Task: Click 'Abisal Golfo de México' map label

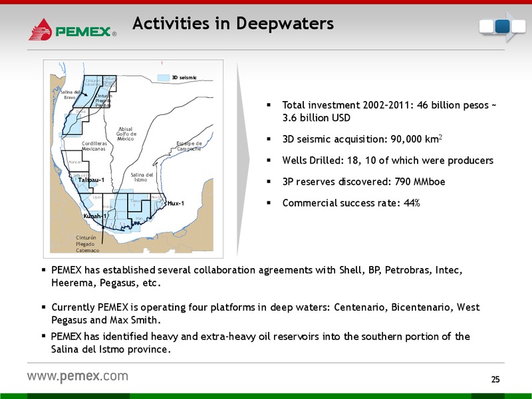Action: 126,134
